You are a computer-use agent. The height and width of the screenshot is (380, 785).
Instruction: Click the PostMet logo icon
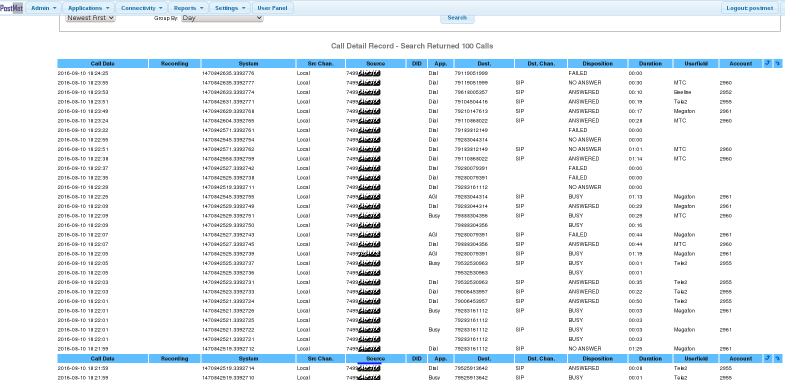[12, 8]
